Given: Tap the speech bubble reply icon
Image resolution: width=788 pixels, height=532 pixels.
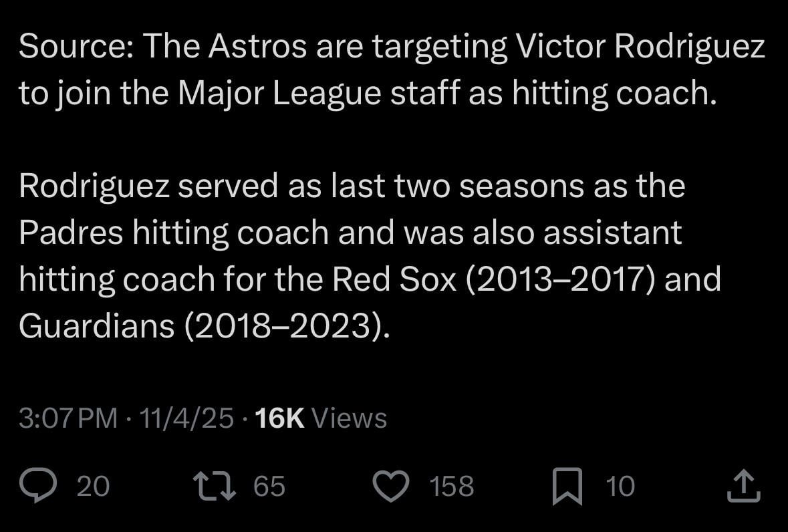Looking at the screenshot, I should 39,486.
